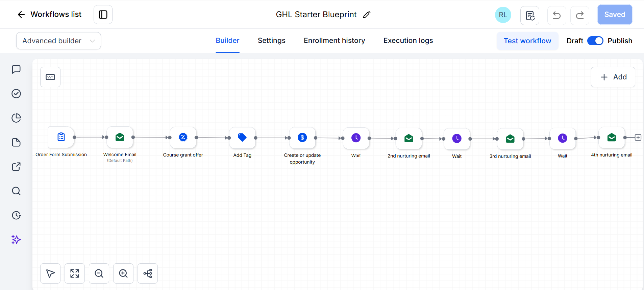Open the search sidebar icon
Screen dimensions: 644x290
(x=16, y=191)
